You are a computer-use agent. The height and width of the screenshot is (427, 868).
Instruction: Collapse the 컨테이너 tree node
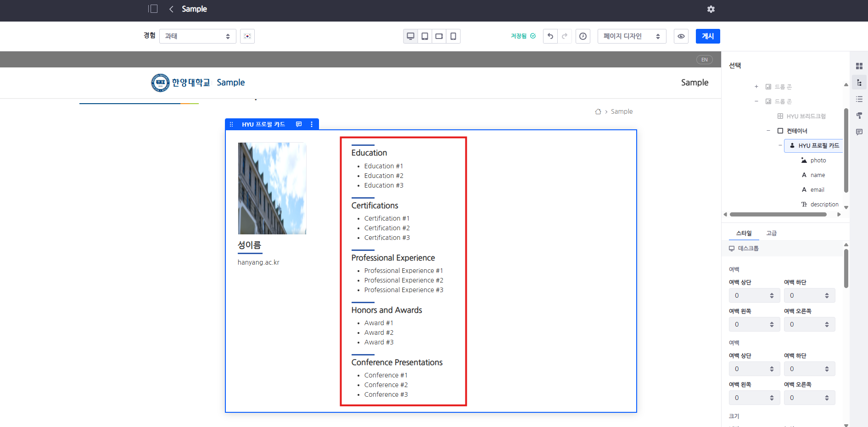coord(768,131)
